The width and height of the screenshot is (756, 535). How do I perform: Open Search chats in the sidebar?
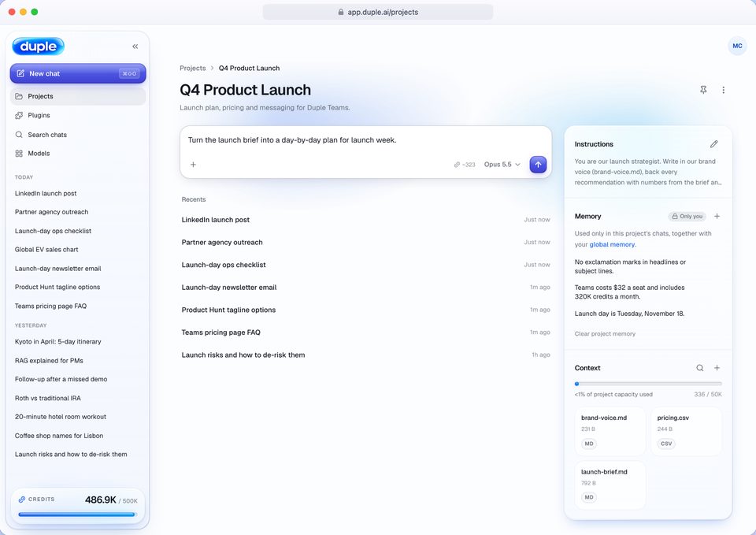click(x=78, y=135)
